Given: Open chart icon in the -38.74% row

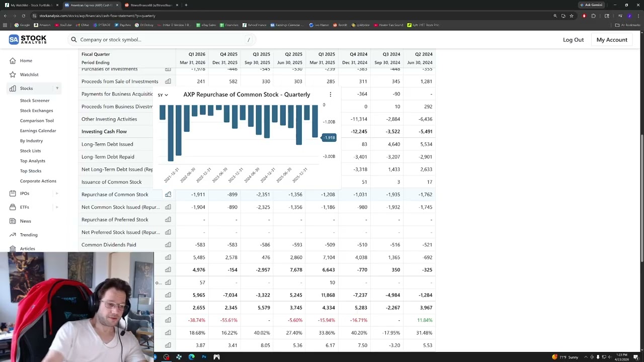Looking at the screenshot, I should (168, 320).
